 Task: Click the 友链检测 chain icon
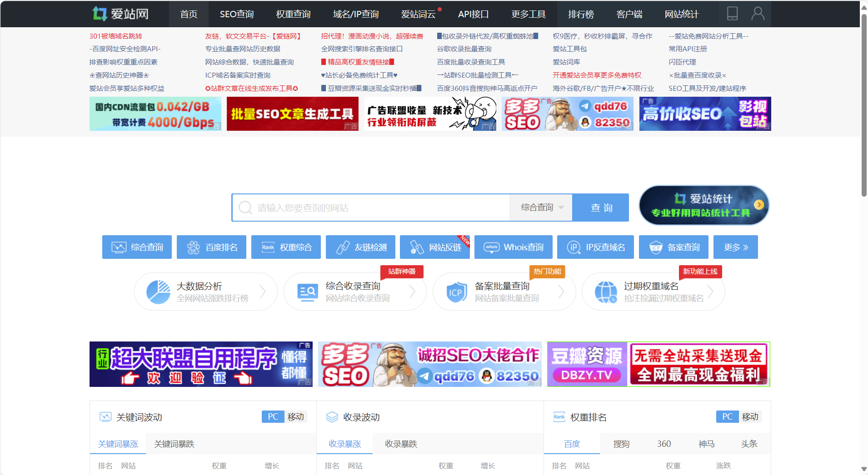pyautogui.click(x=343, y=247)
